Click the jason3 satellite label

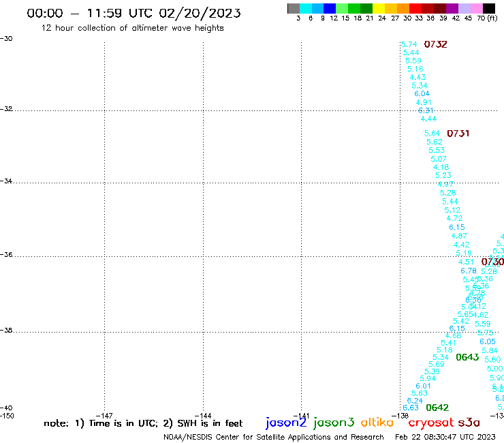coord(334,423)
